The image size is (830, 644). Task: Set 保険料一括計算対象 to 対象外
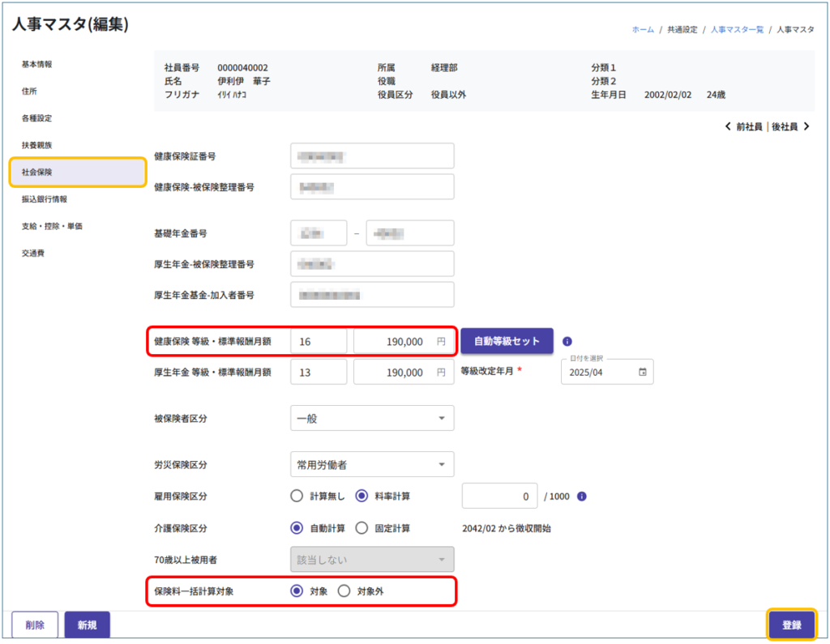(344, 591)
